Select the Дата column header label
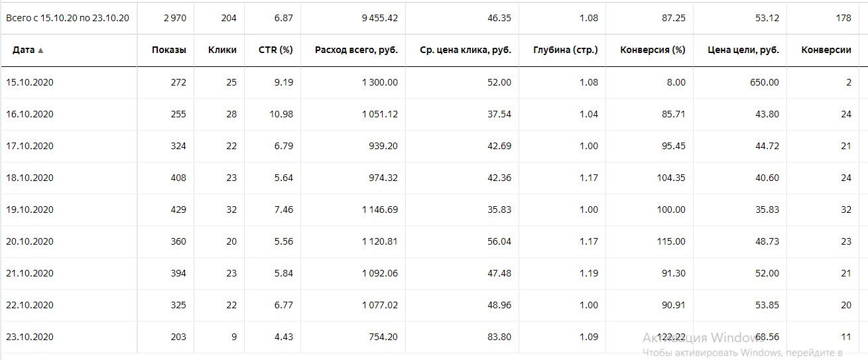Screen dimensions: 868x360 pos(23,50)
